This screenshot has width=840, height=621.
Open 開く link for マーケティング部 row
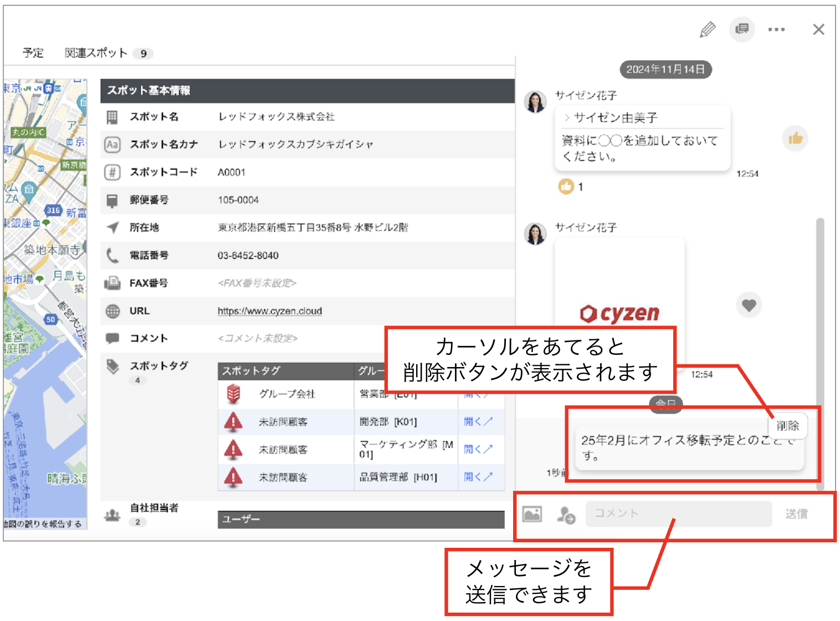point(478,449)
